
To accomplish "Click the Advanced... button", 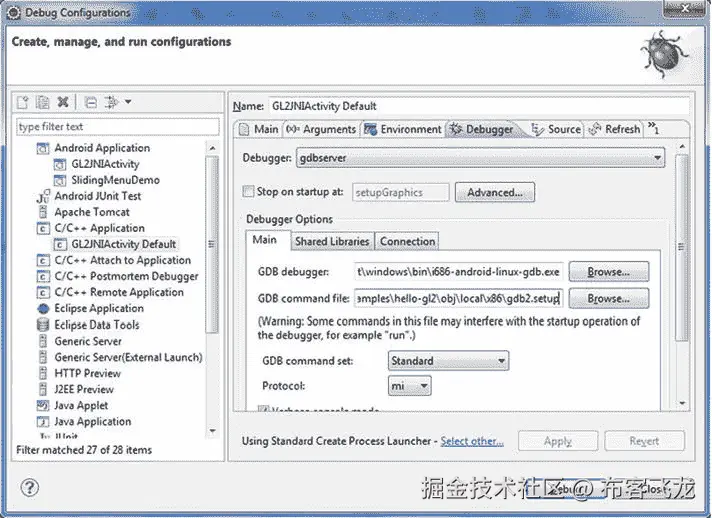I will (x=494, y=192).
